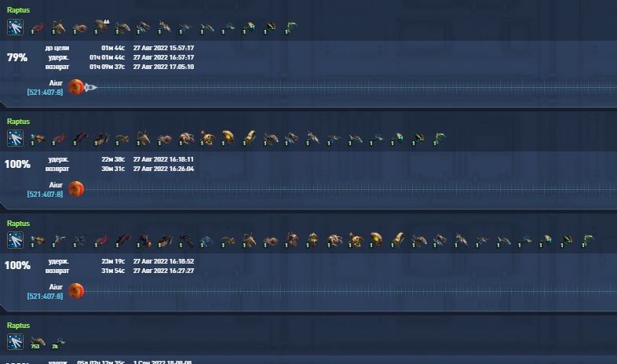This screenshot has height=364, width=617.
Task: Click the mission icon in the bottom Raptus fleet
Action: click(x=16, y=341)
